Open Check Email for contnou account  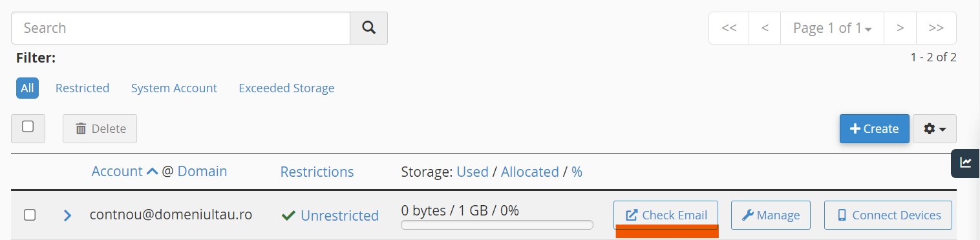[x=666, y=215]
